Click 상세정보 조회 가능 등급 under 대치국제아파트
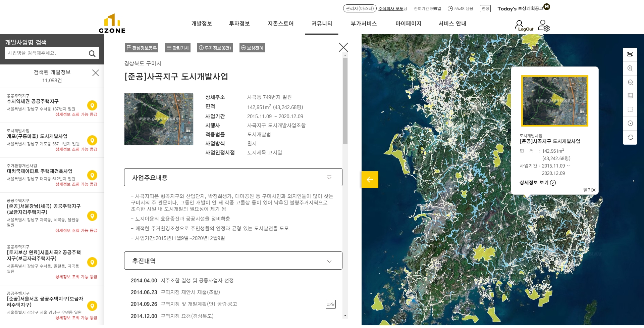This screenshot has width=644, height=328. coord(76,184)
